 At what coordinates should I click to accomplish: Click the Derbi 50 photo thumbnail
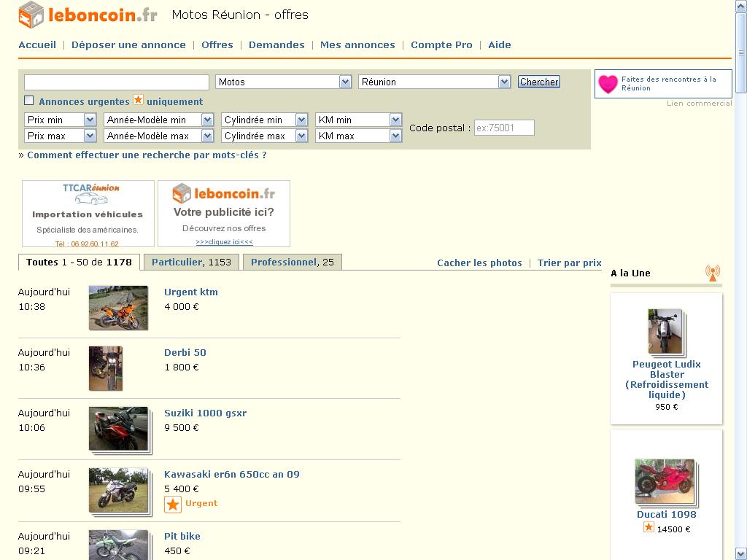pos(106,368)
